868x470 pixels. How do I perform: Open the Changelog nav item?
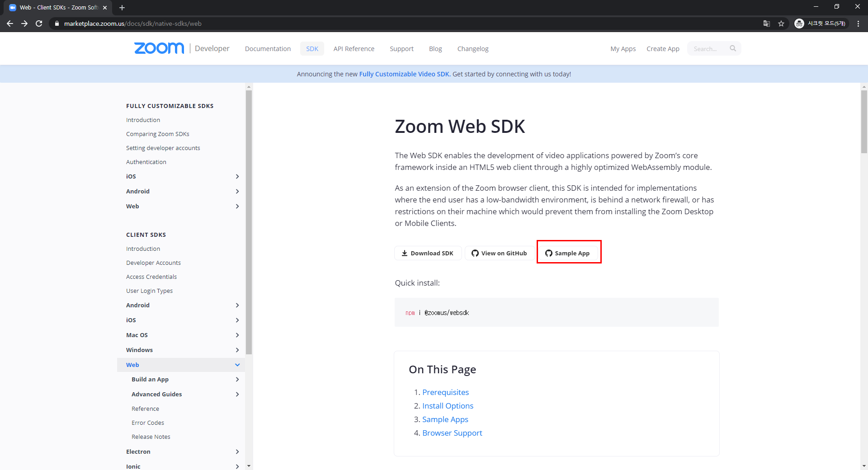pyautogui.click(x=473, y=49)
